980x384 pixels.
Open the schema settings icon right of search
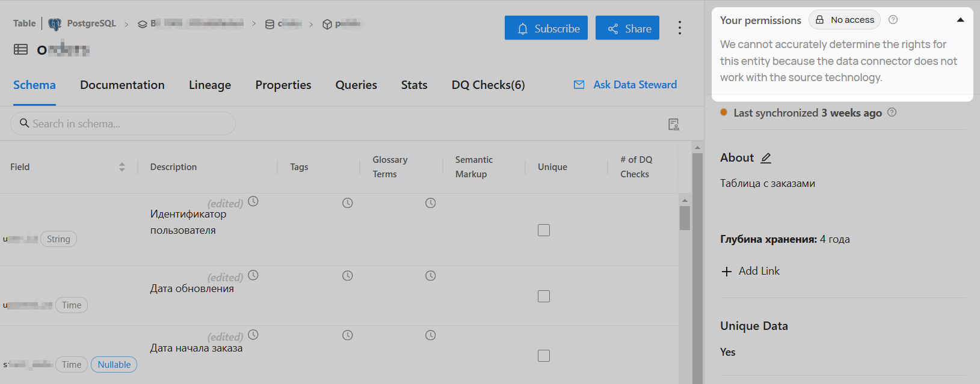click(x=674, y=124)
